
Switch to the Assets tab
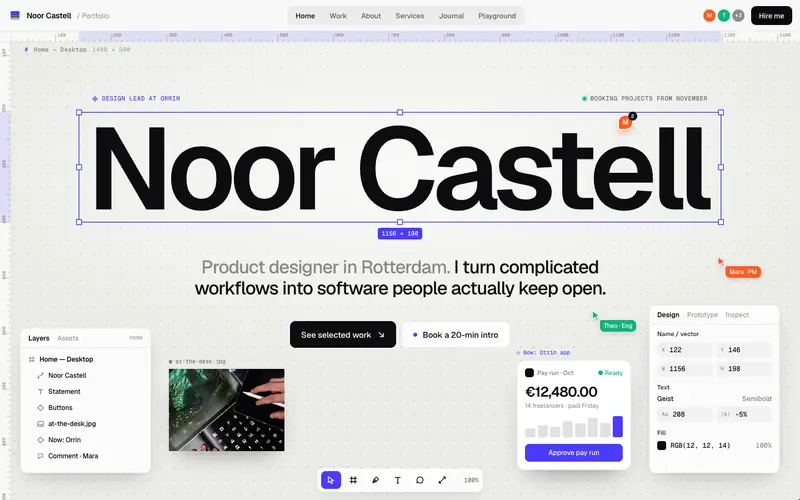point(68,338)
